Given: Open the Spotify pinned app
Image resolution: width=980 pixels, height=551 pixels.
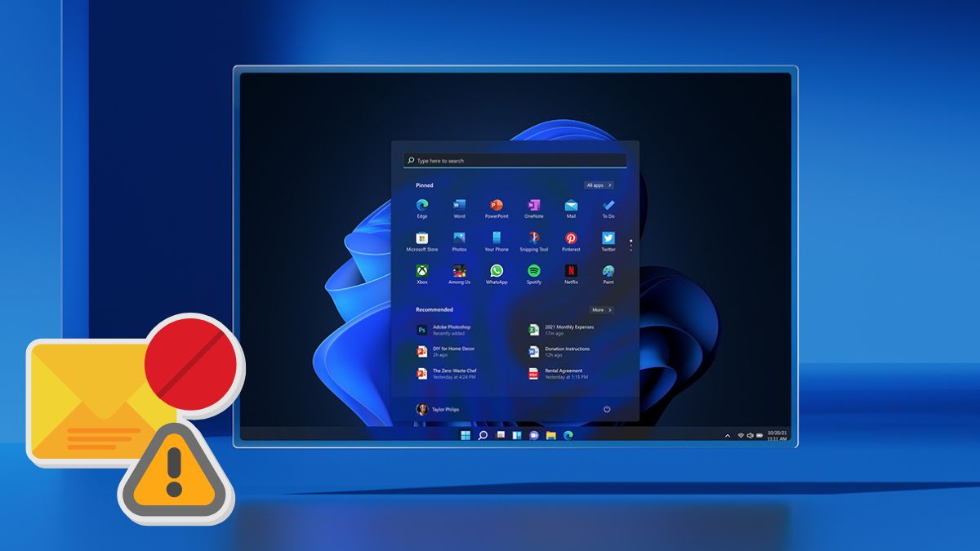Looking at the screenshot, I should pyautogui.click(x=533, y=274).
